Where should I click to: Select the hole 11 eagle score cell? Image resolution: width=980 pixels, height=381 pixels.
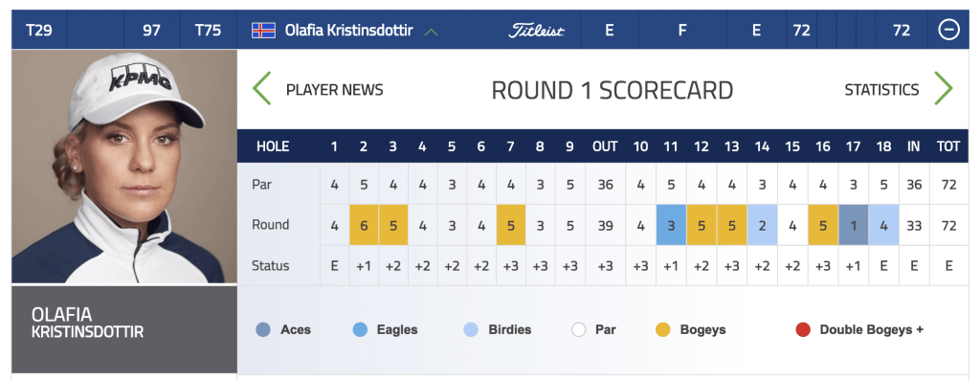point(671,225)
